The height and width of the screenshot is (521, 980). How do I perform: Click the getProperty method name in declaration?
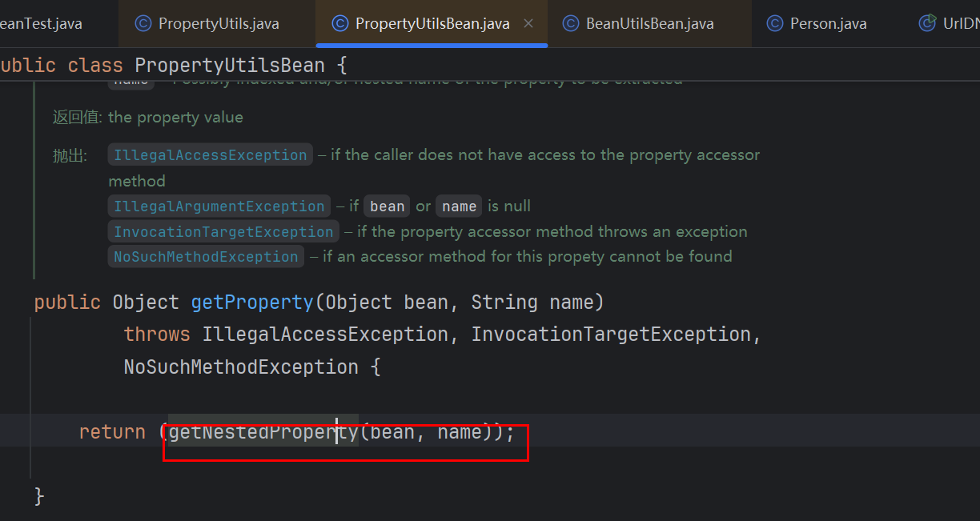coord(251,303)
